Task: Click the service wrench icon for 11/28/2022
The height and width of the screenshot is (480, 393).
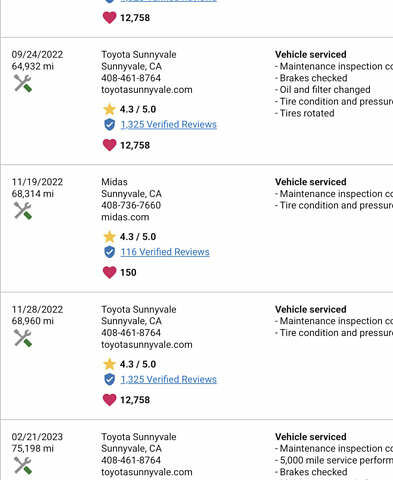Action: coord(23,338)
